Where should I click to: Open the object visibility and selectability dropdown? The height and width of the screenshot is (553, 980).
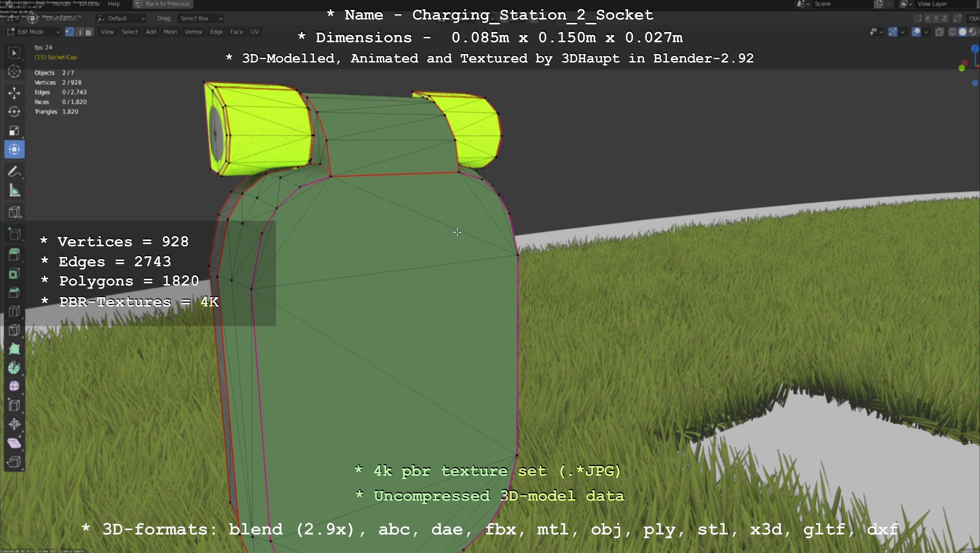click(x=876, y=32)
